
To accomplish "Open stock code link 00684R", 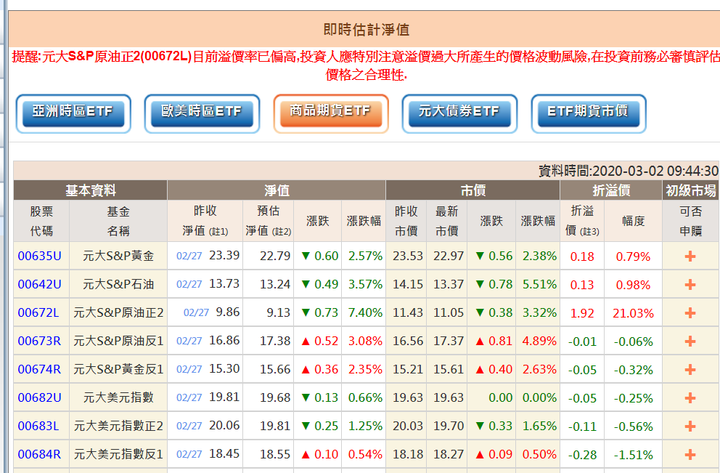I will coord(39,454).
